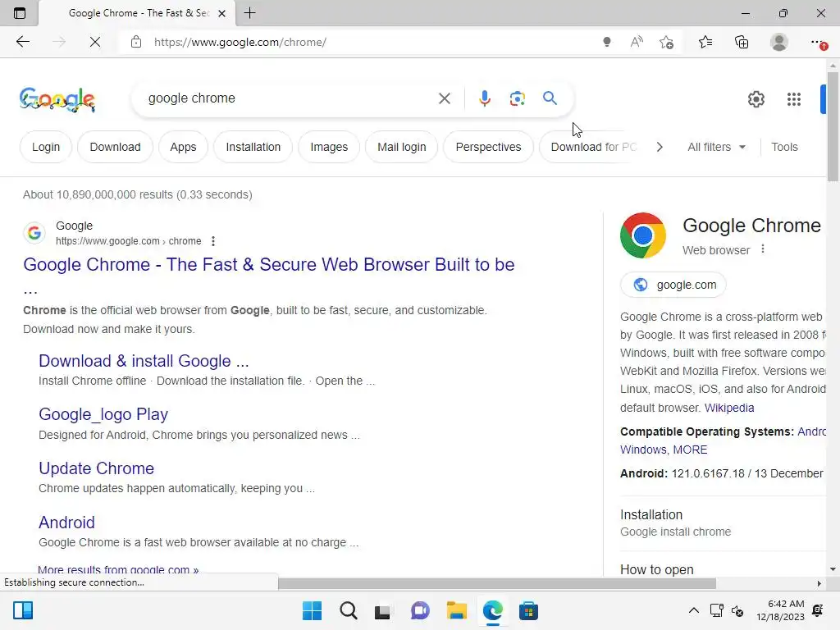This screenshot has height=630, width=840.
Task: Open Windows, MORE operating systems link
Action: click(x=663, y=450)
